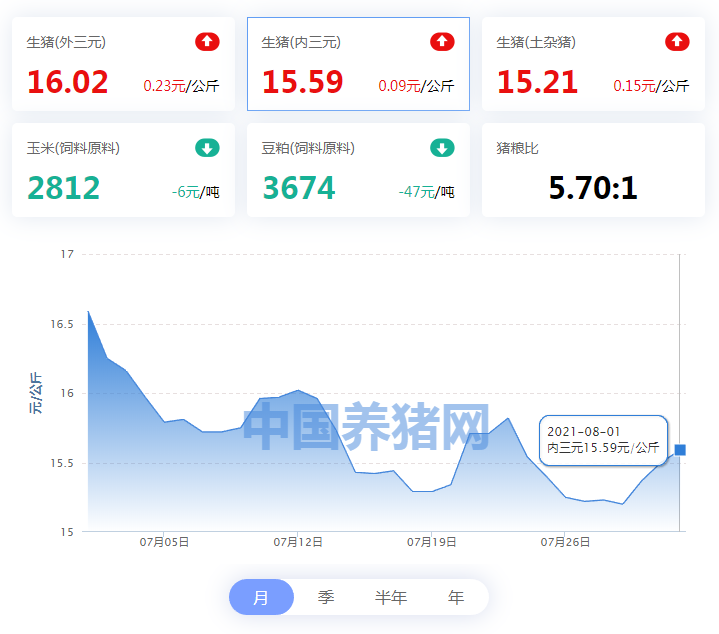Screen dimensions: 719x634
Task: Open the 生猪(土杂猪) price card
Action: (593, 64)
